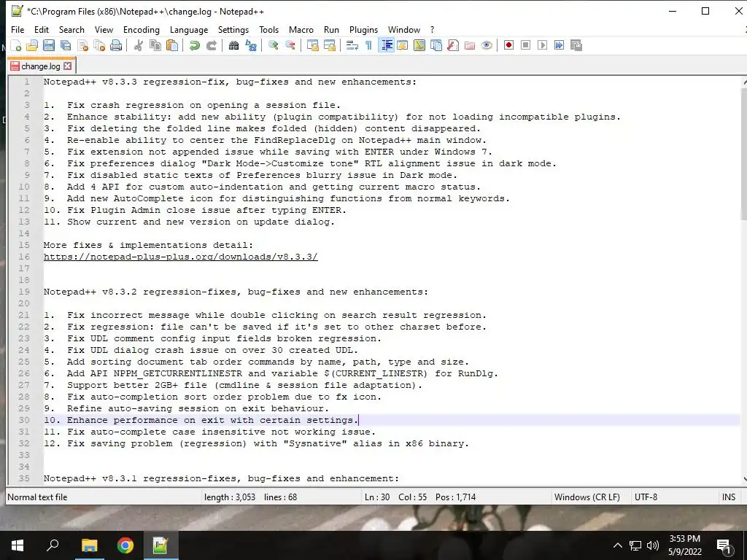Click the macro Playback icon
Image resolution: width=747 pixels, height=560 pixels.
click(542, 45)
